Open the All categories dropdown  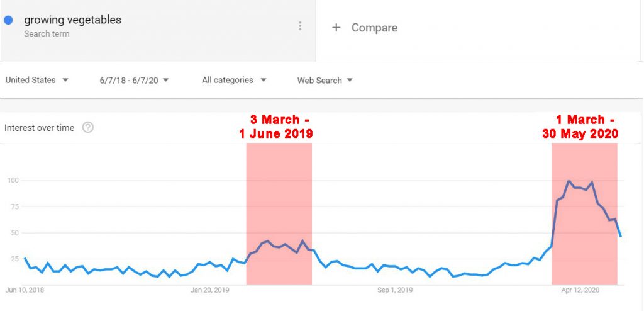click(234, 80)
